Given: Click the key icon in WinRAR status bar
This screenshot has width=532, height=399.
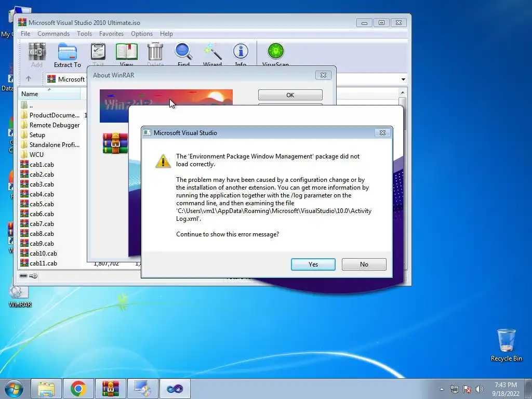Looking at the screenshot, I should 33,276.
